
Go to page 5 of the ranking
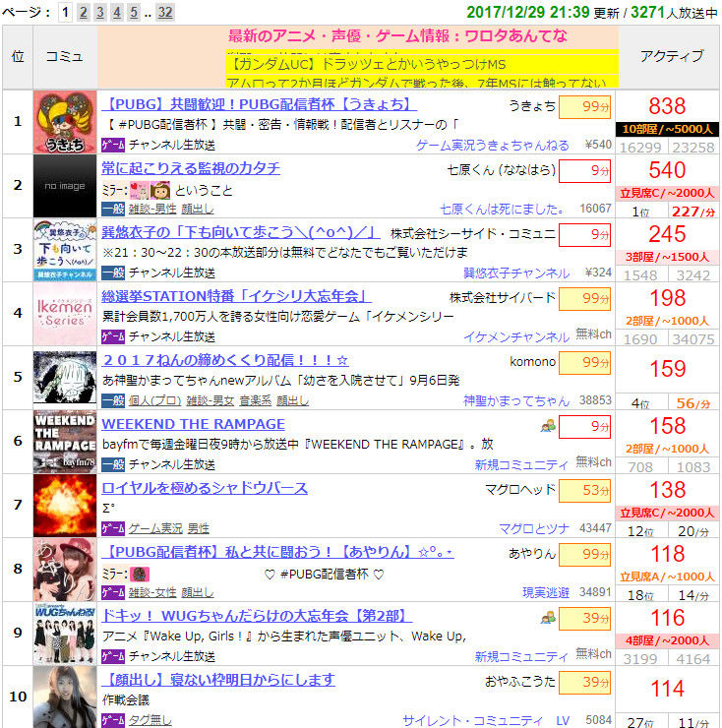click(x=134, y=12)
